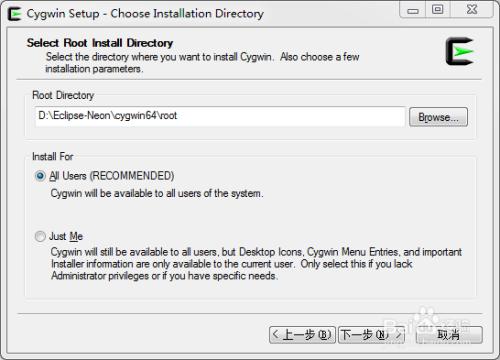
Task: Click "Cygwin will be available to all users" text
Action: (x=157, y=193)
